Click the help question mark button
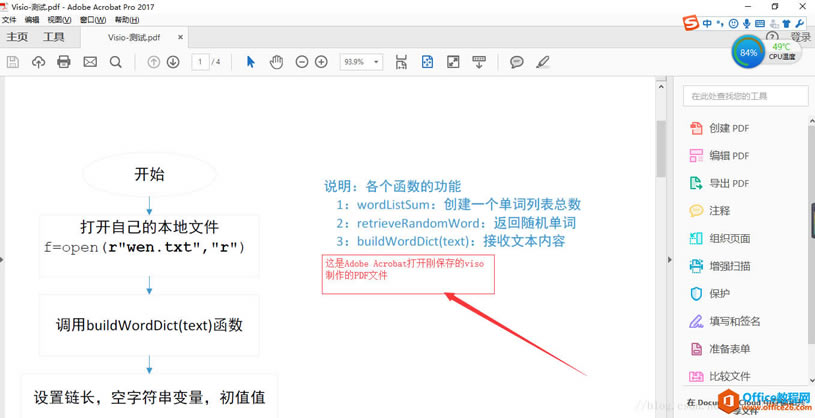Image resolution: width=815 pixels, height=418 pixels. [x=772, y=36]
